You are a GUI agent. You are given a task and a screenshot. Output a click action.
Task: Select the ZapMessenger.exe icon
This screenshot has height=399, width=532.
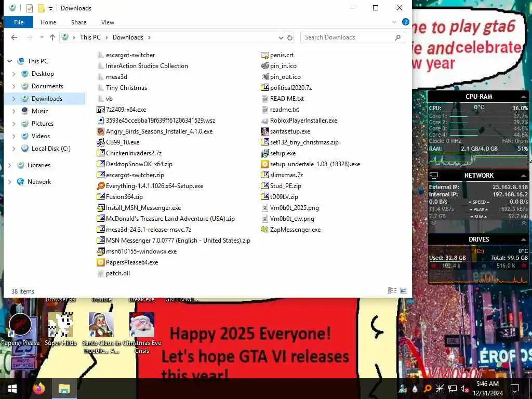(x=264, y=230)
